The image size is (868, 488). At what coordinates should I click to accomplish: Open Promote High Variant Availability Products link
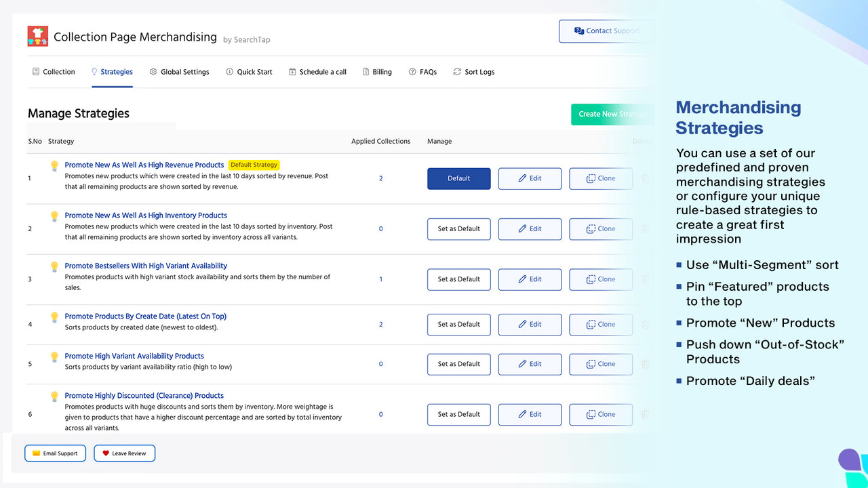pos(134,356)
